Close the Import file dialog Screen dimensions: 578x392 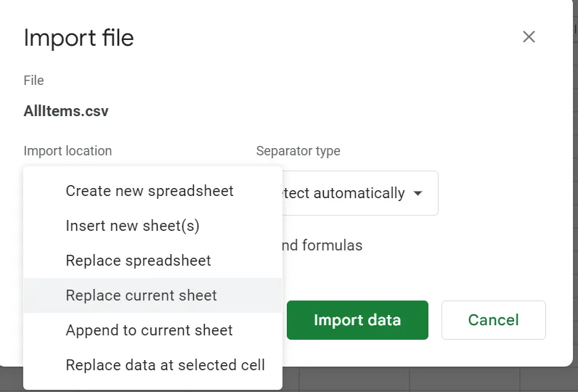click(x=529, y=37)
